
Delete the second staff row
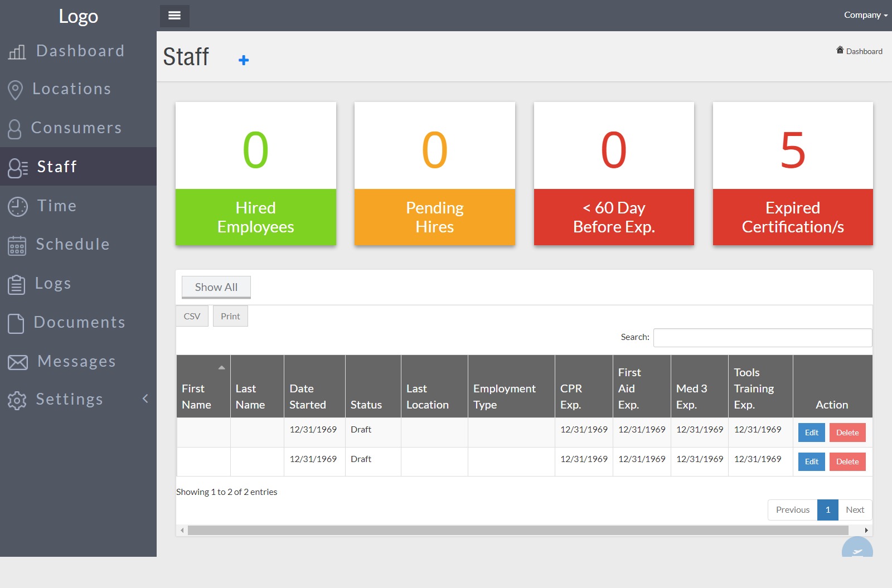[847, 461]
